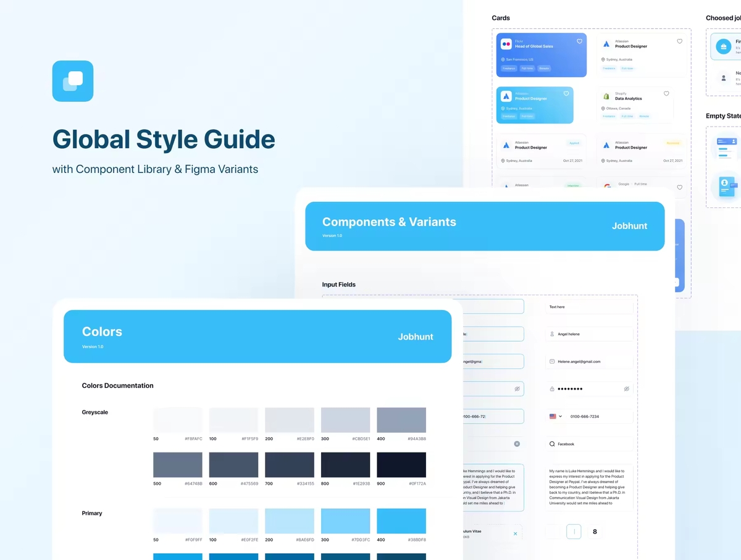Click the Applied status badge

tap(574, 143)
